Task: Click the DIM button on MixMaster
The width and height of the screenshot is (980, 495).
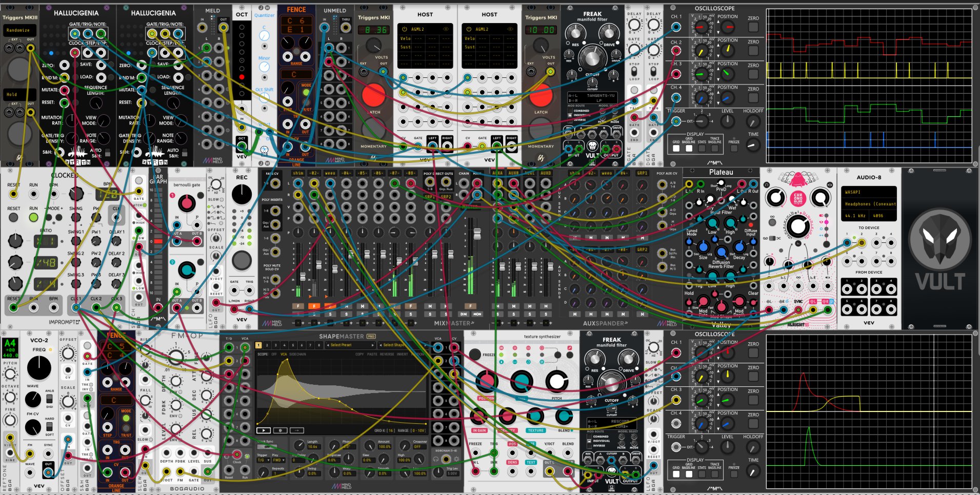Action: [x=464, y=314]
